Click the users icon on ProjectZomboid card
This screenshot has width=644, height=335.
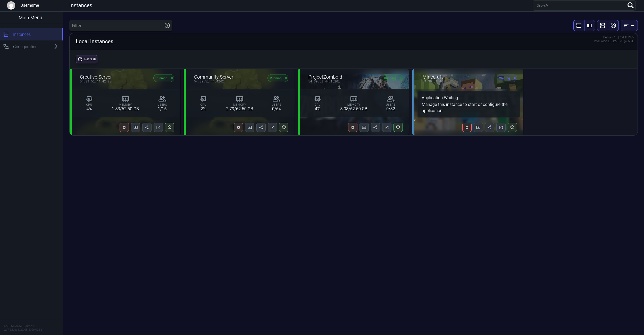[391, 99]
